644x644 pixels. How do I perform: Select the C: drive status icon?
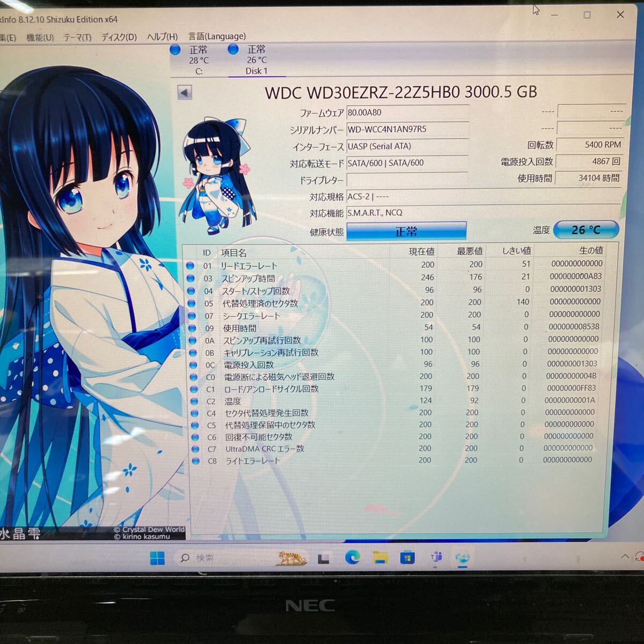[x=175, y=50]
